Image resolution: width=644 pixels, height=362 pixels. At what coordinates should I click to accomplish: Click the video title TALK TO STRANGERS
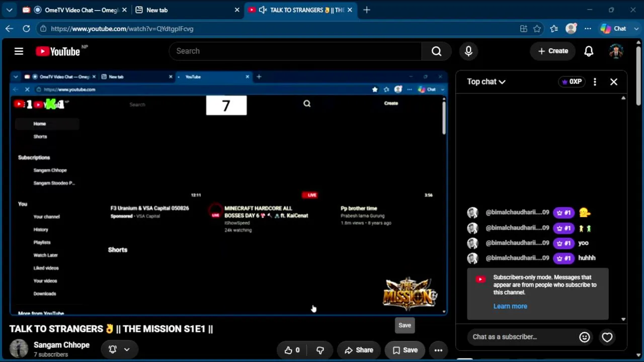[x=111, y=329]
